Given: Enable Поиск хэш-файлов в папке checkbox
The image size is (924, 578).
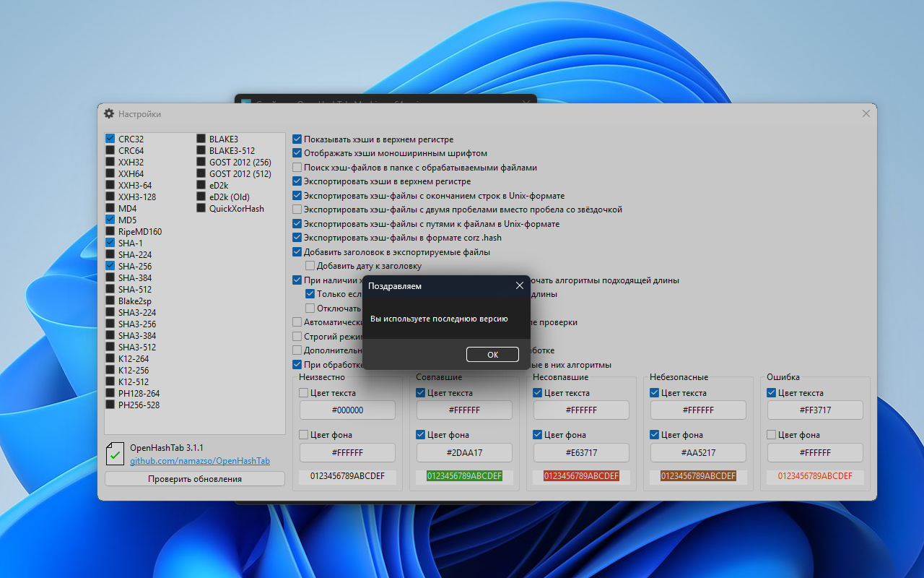Looking at the screenshot, I should (x=297, y=168).
